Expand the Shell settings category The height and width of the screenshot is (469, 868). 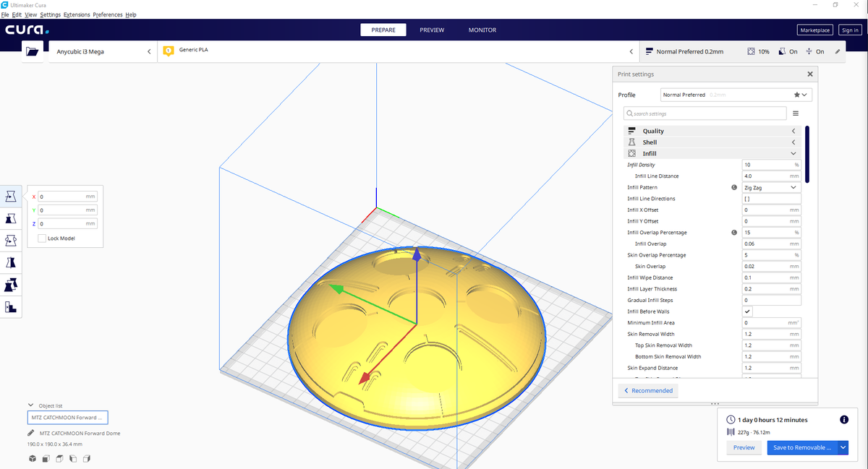point(712,142)
